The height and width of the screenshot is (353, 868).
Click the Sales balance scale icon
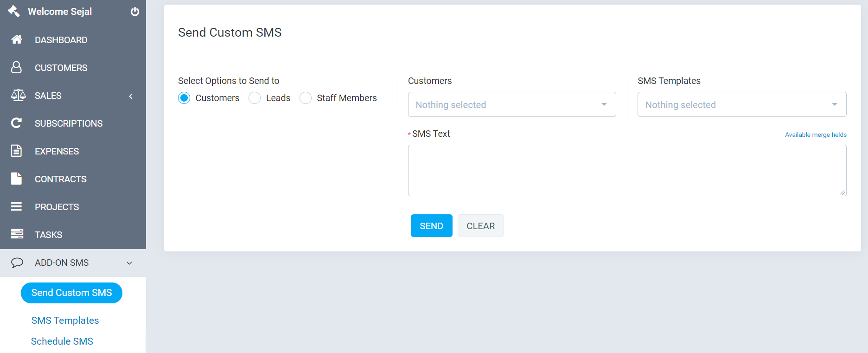pos(18,95)
